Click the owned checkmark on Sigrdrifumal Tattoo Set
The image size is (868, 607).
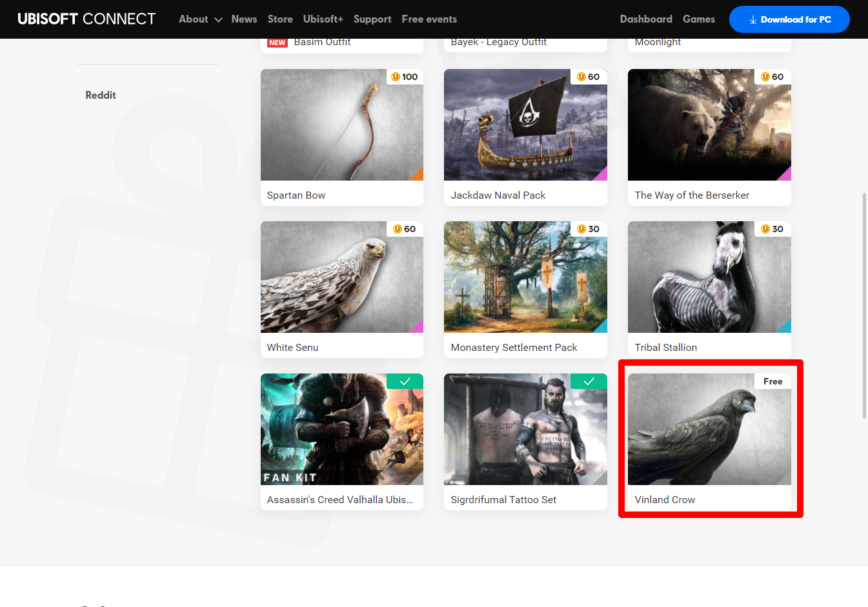[589, 381]
